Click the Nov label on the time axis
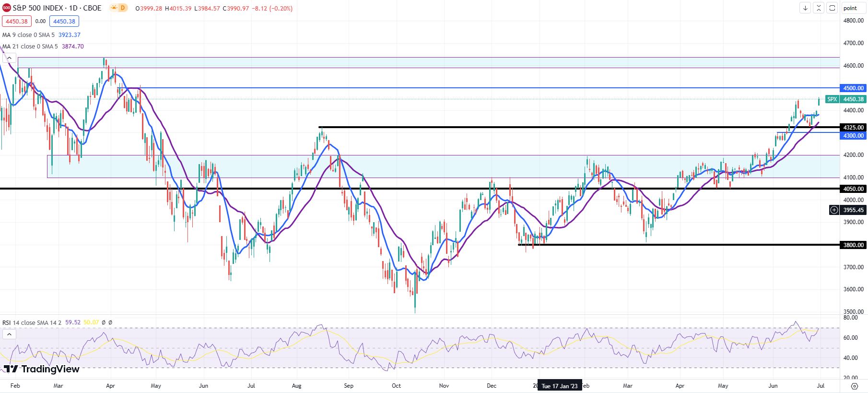The image size is (868, 393). pyautogui.click(x=444, y=386)
